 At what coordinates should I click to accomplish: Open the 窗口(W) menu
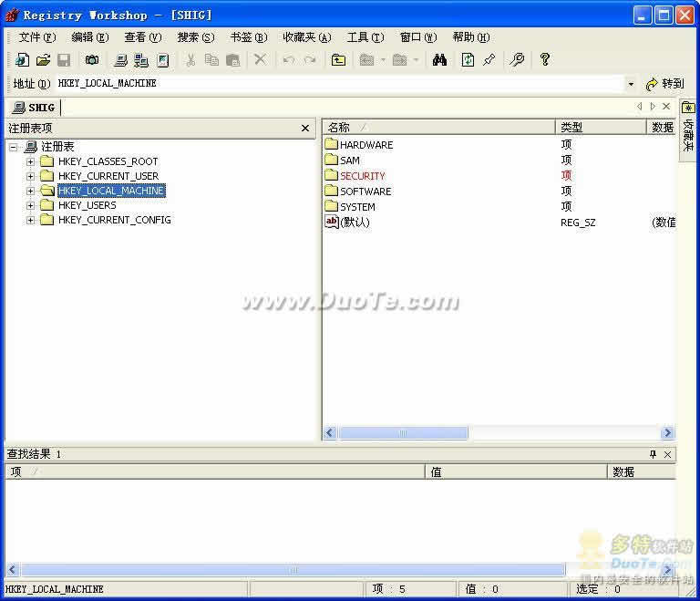coord(418,37)
